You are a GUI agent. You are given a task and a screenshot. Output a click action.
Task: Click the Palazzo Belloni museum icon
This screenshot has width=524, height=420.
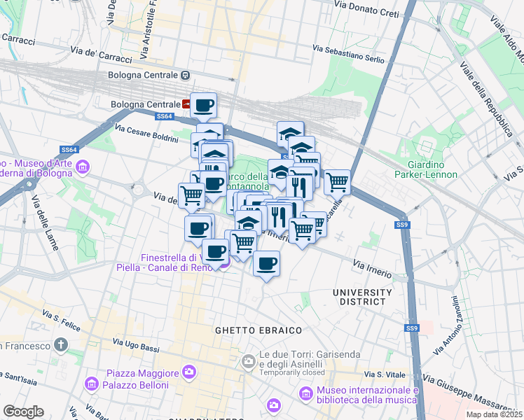click(92, 384)
